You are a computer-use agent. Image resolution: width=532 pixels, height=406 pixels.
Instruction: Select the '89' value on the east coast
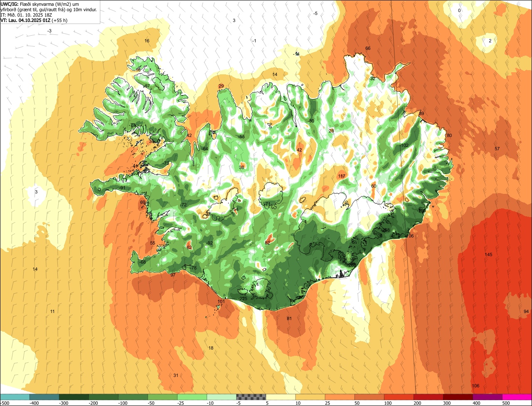click(x=421, y=114)
